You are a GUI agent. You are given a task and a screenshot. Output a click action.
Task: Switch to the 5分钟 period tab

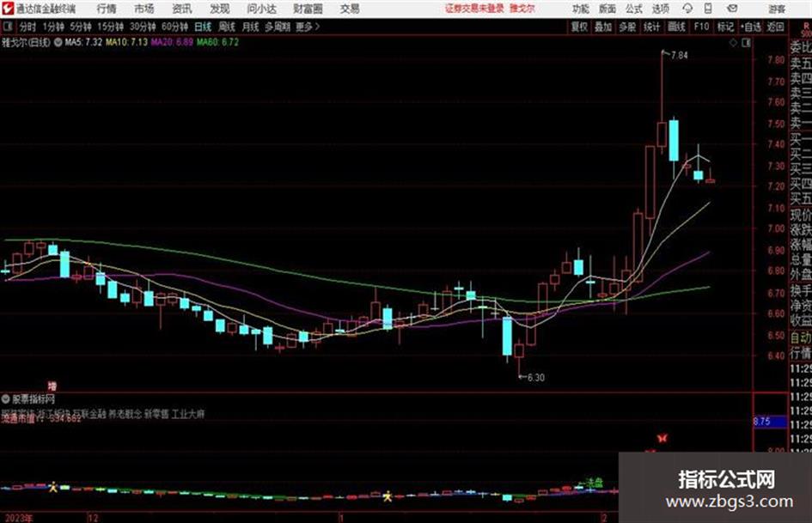(81, 27)
